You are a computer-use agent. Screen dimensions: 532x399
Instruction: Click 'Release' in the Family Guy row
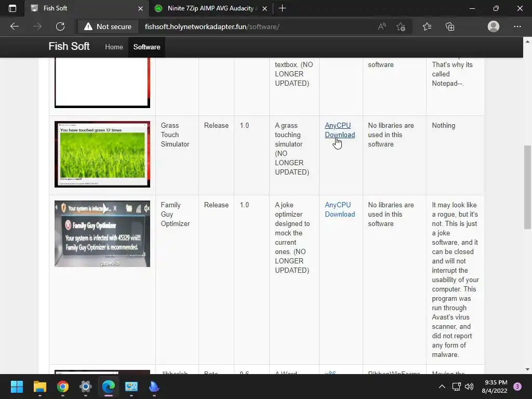click(216, 205)
